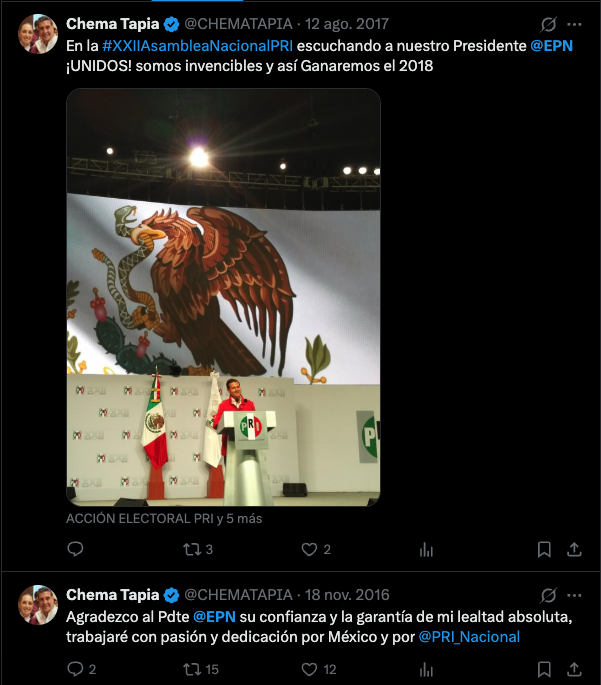Image resolution: width=601 pixels, height=685 pixels.
Task: Open Grok icon on 18 nov. 2016 tweet
Action: point(548,595)
